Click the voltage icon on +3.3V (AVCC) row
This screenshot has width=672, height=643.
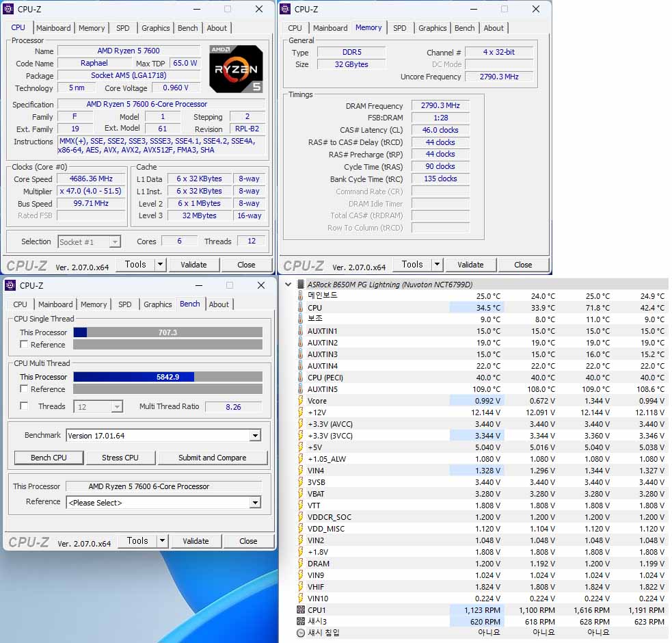point(300,424)
